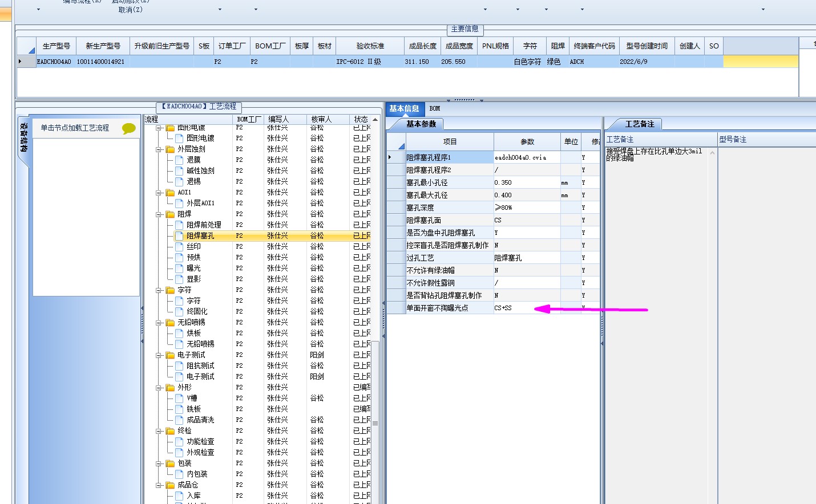Click the CS+SS parameter value cell

[x=527, y=308]
